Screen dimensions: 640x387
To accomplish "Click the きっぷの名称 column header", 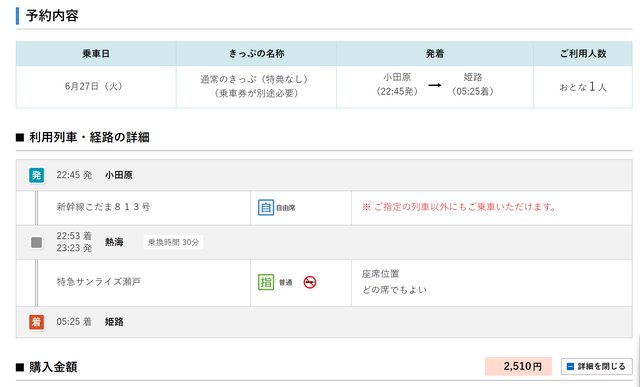I will [256, 53].
